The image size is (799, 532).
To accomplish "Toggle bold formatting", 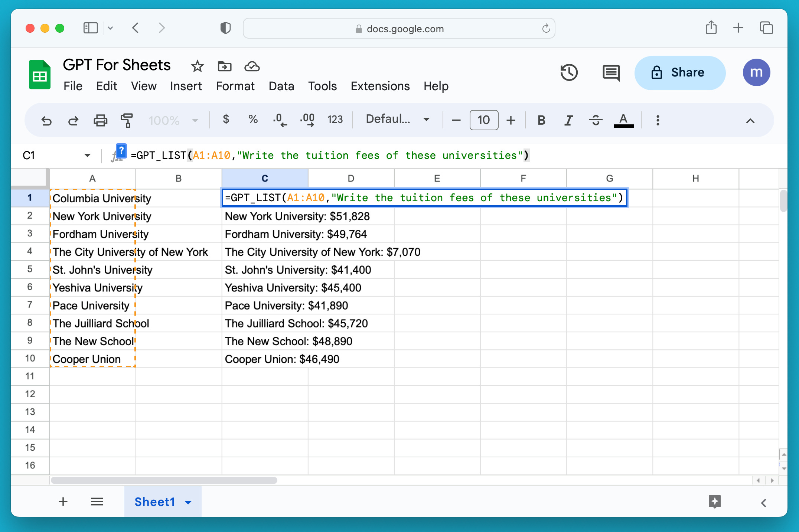I will (541, 120).
